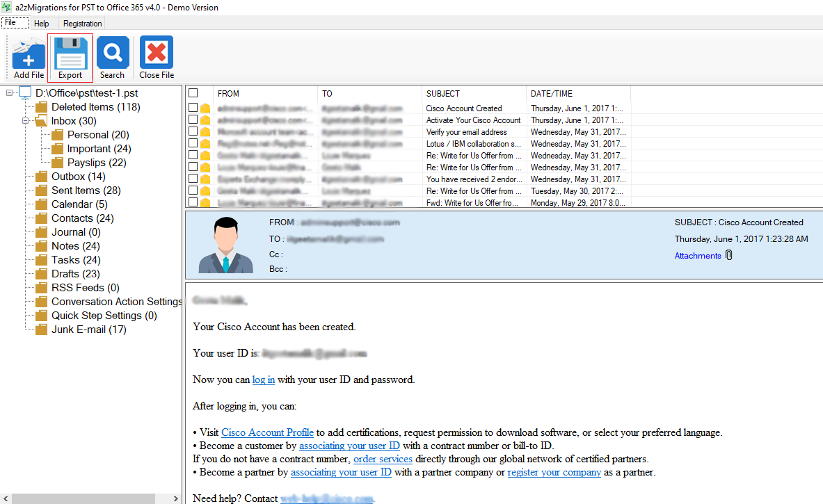
Task: Open the order services link
Action: click(383, 459)
